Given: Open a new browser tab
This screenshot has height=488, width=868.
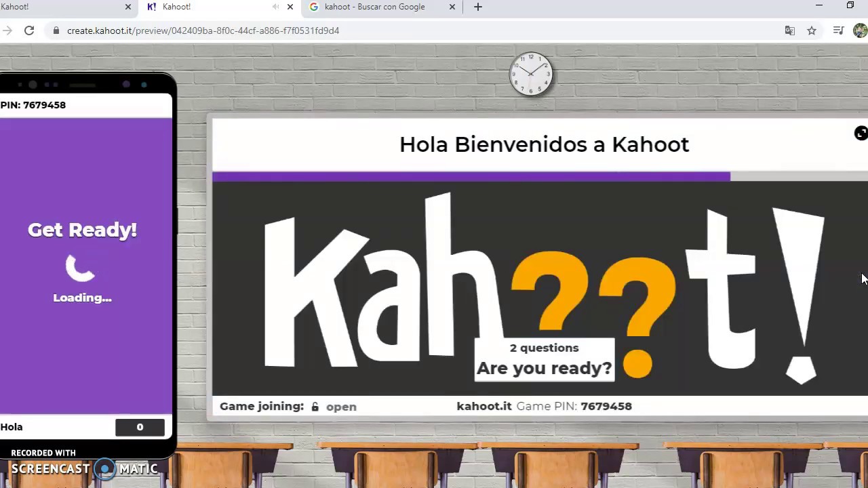Looking at the screenshot, I should pos(478,7).
